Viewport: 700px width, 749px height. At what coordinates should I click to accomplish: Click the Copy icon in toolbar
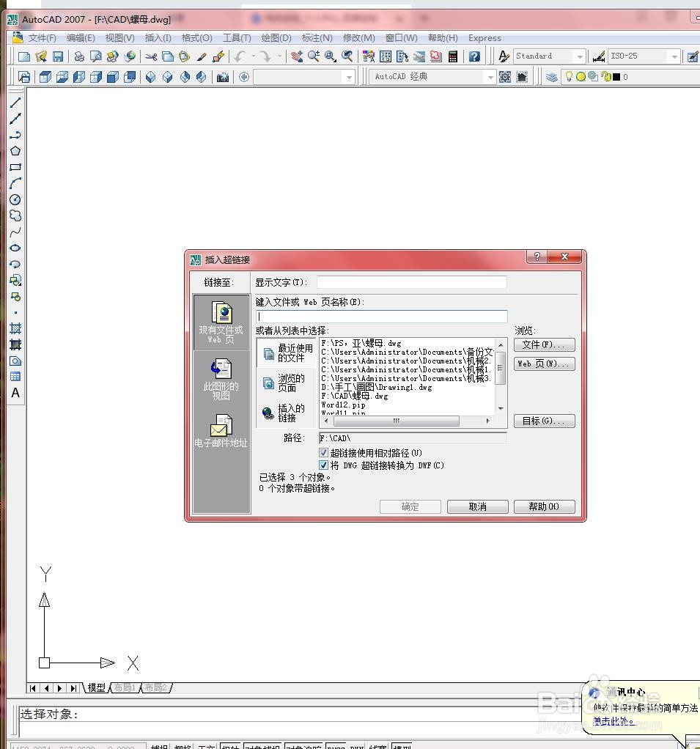click(x=168, y=56)
